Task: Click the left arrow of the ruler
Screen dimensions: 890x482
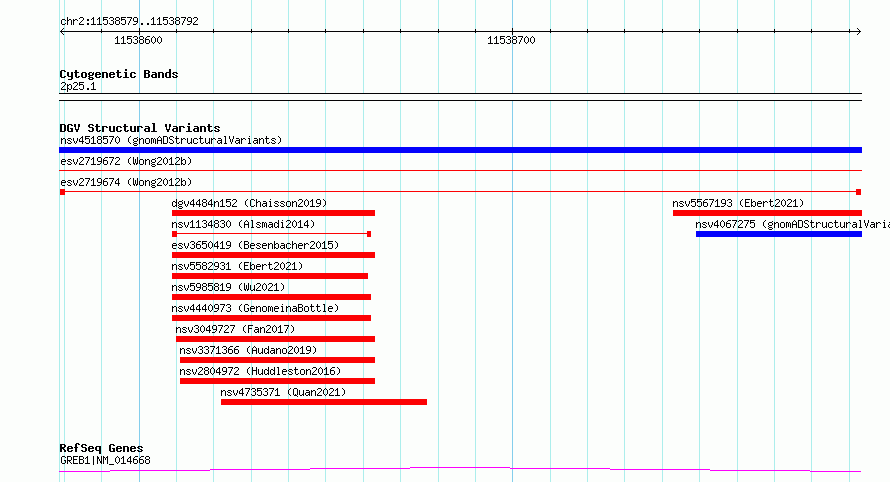Action: point(62,32)
